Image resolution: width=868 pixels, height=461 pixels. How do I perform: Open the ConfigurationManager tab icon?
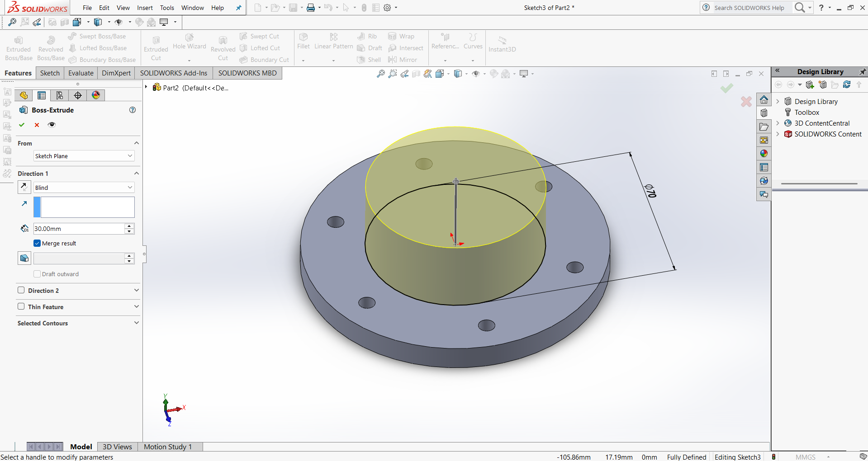60,95
